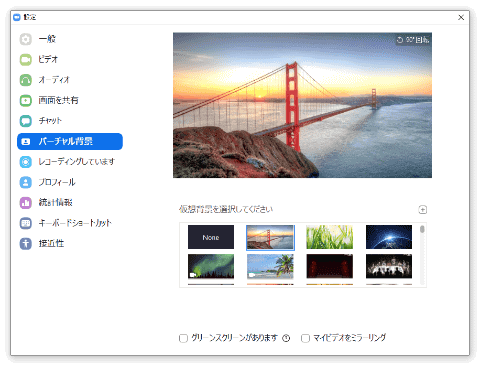Choose the dark red background thumbnail
Screen dimensions: 480x366
click(x=329, y=266)
